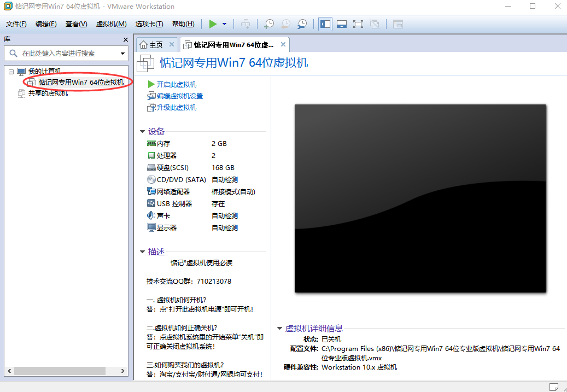Click the library horizontal scrollbar thumb
This screenshot has width=567, height=392.
[60, 371]
